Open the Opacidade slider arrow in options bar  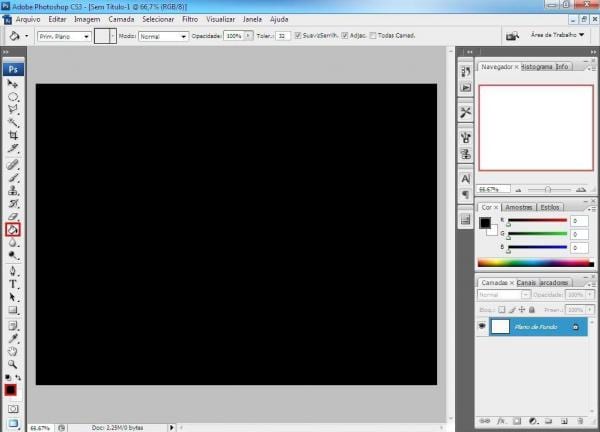248,36
